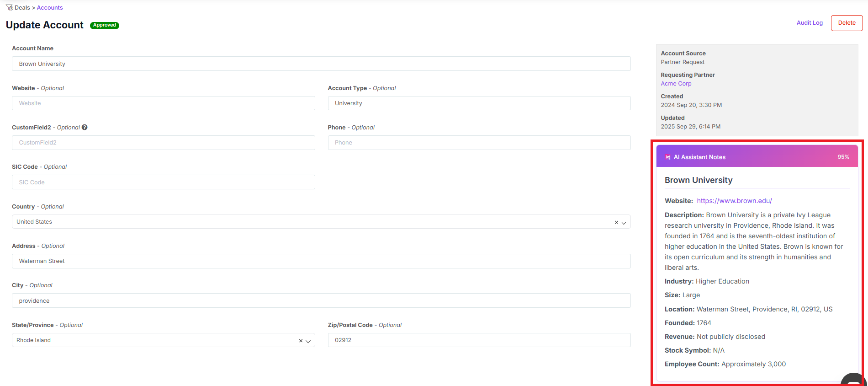
Task: Select the Account Type field
Action: tap(479, 103)
